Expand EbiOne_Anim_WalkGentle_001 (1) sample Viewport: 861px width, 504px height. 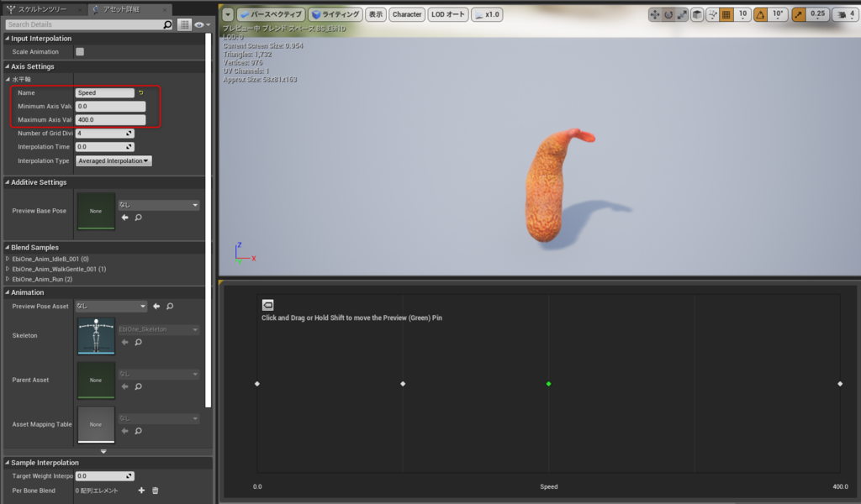click(8, 270)
